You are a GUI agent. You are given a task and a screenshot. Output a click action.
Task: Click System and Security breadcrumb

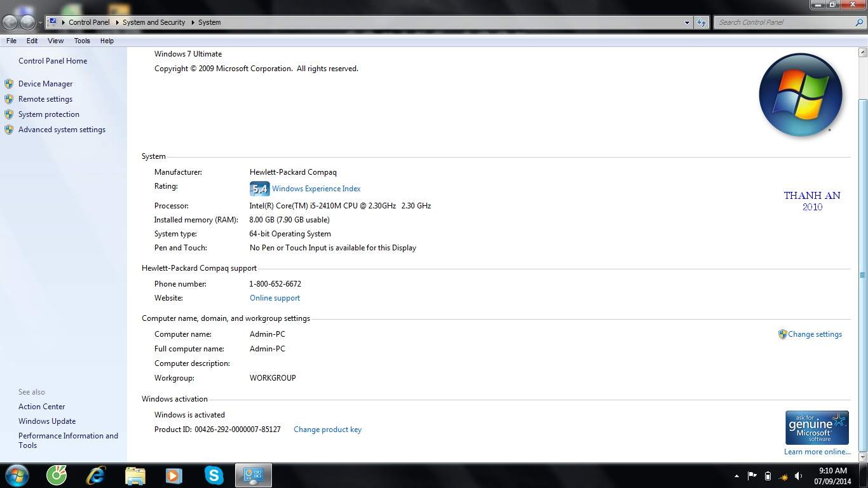154,22
